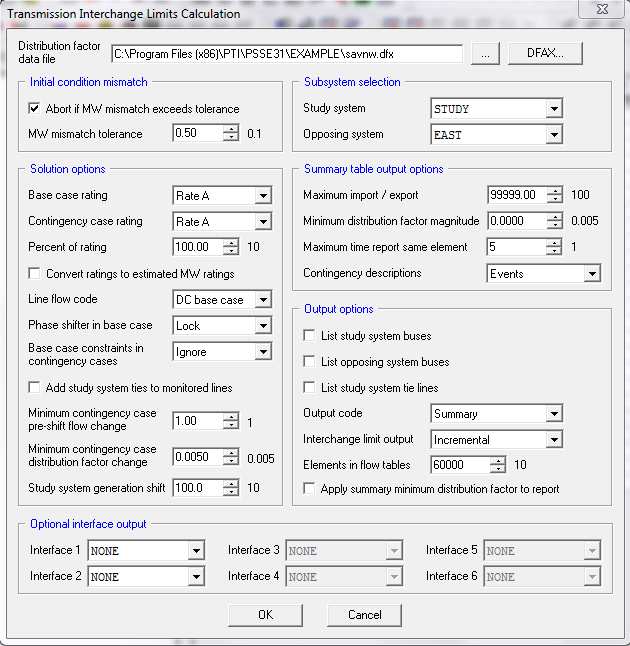The height and width of the screenshot is (646, 630).
Task: Increase Maximum time report same element
Action: [553, 243]
